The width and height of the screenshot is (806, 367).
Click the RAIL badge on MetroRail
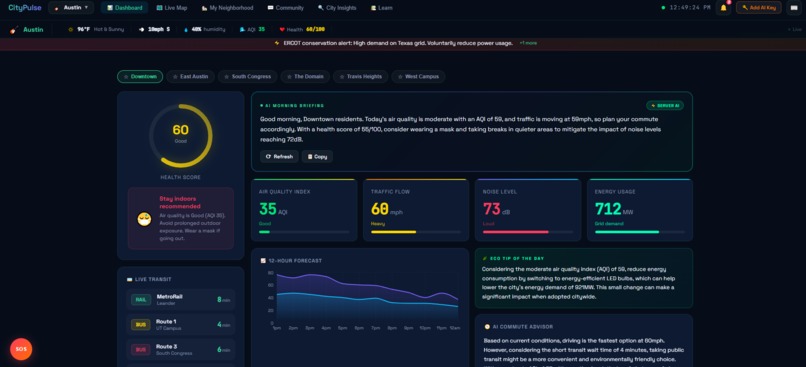[x=141, y=300]
